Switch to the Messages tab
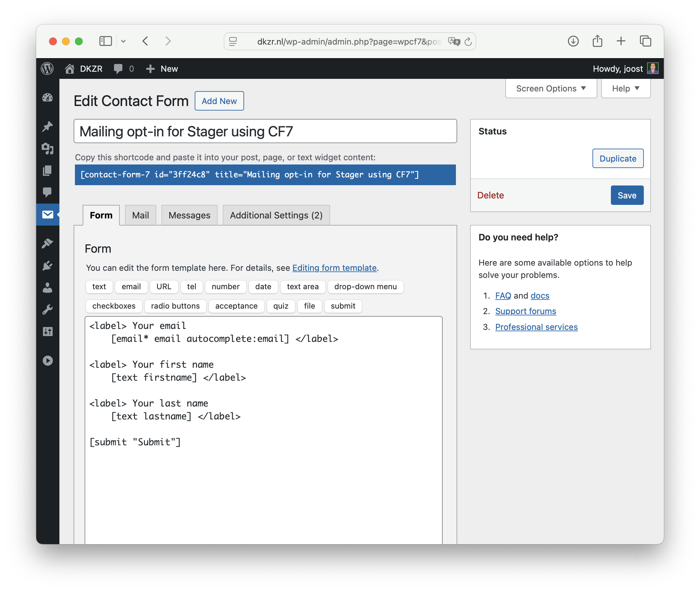This screenshot has width=700, height=592. pyautogui.click(x=190, y=215)
